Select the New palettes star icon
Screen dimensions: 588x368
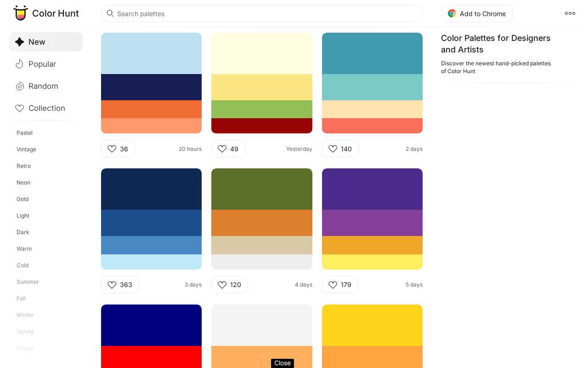tap(19, 42)
